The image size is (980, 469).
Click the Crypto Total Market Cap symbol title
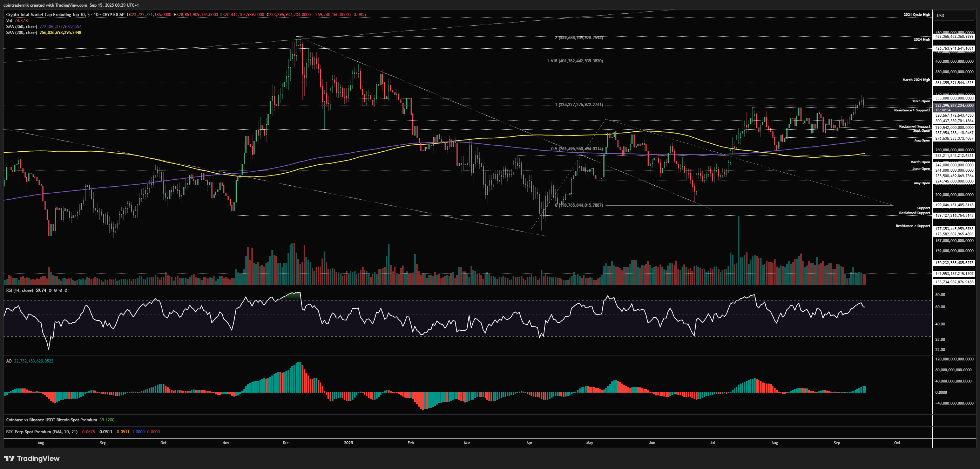pyautogui.click(x=65, y=14)
